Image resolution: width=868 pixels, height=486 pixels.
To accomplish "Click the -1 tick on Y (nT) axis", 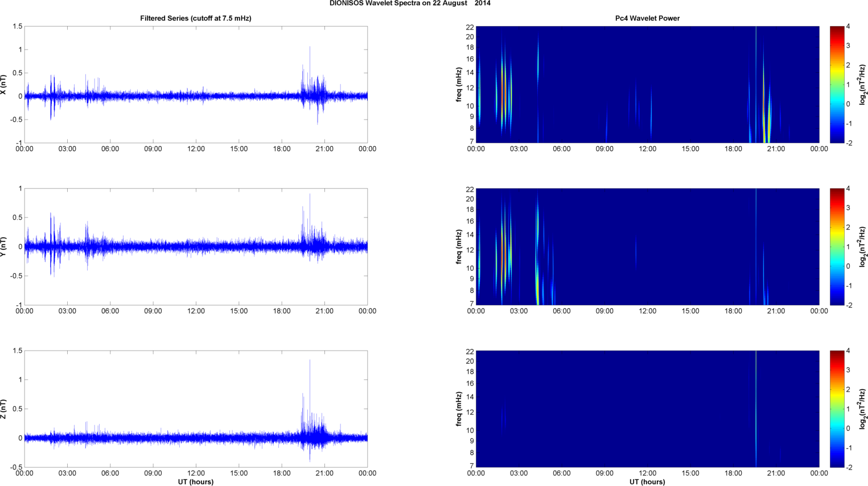I will (19, 305).
